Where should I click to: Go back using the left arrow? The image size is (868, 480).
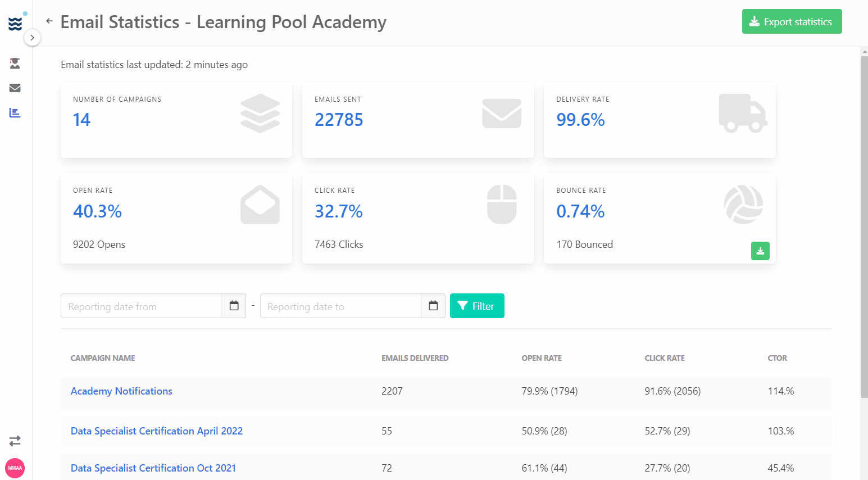[x=49, y=21]
